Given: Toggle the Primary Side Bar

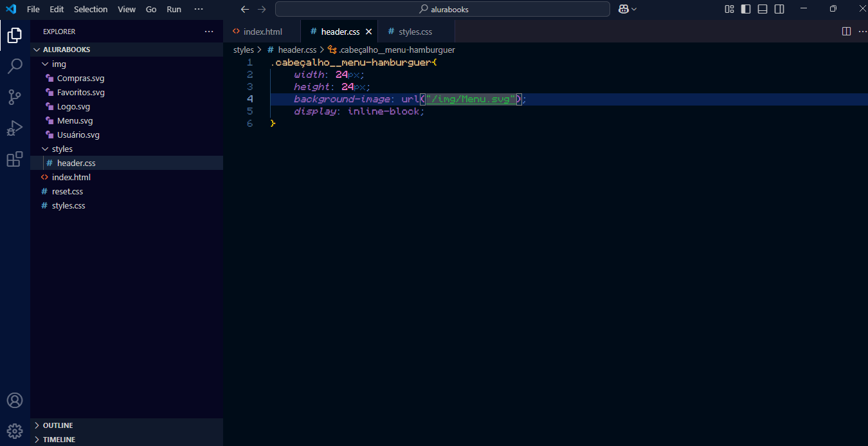Looking at the screenshot, I should pos(746,9).
